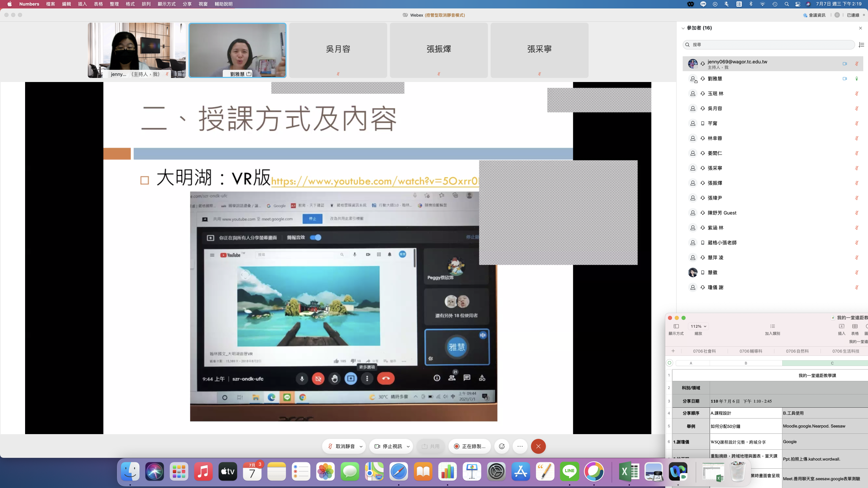Viewport: 868px width, 488px height.
Task: Click the emoji reactions icon
Action: (502, 446)
